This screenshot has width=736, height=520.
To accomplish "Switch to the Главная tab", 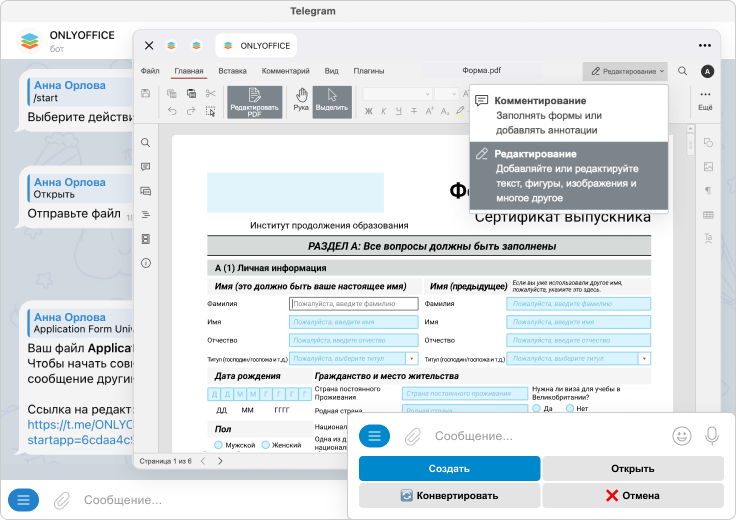I will 189,71.
